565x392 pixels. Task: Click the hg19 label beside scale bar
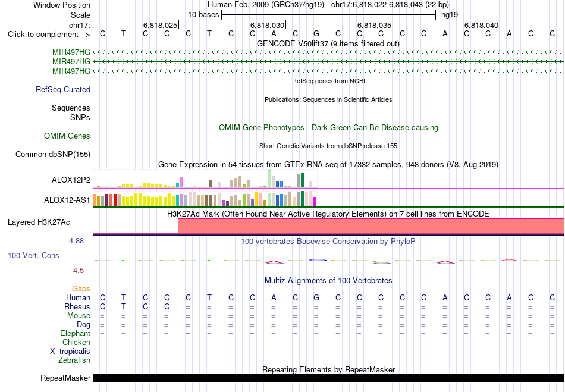pyautogui.click(x=450, y=15)
